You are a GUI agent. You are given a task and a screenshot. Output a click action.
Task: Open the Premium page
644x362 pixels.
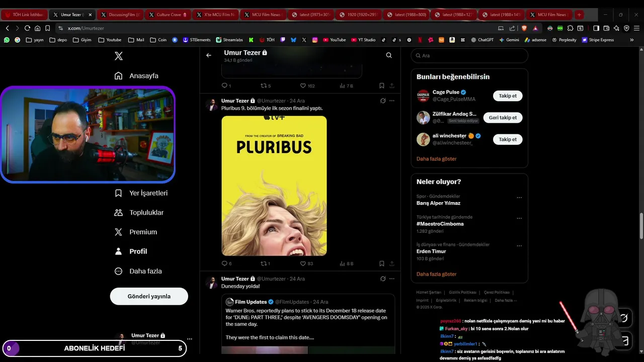[136, 232]
